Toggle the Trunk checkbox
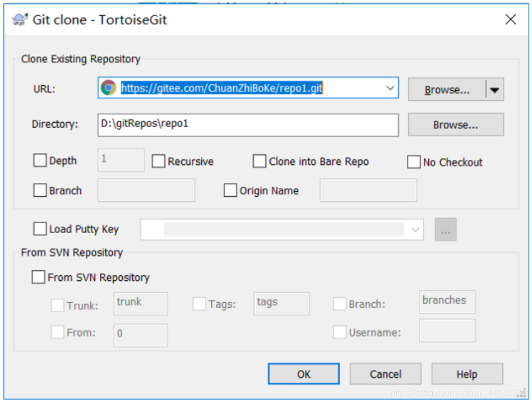Viewport: 532px width, 403px height. [x=57, y=305]
